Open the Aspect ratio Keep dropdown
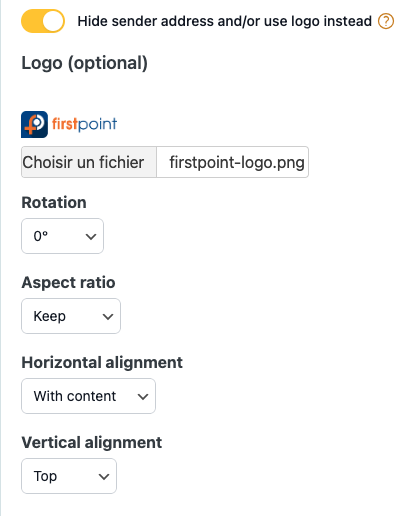This screenshot has height=516, width=419. 71,316
